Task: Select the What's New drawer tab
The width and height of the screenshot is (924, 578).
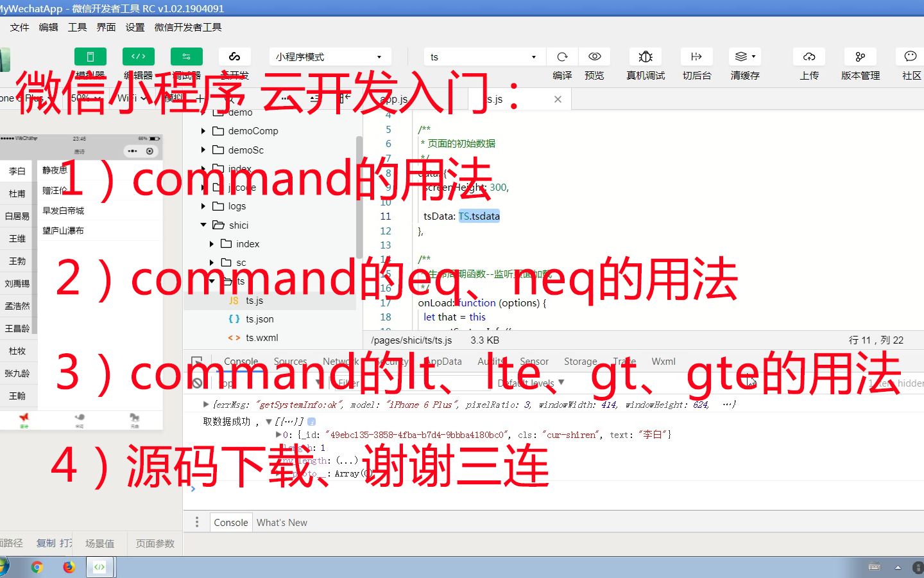Action: [x=282, y=523]
